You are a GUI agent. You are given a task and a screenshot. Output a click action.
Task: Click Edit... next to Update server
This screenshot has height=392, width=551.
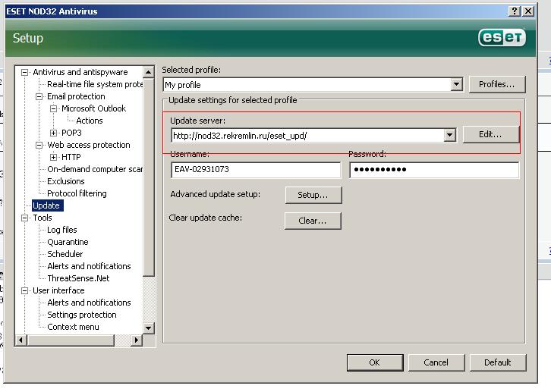(x=490, y=134)
